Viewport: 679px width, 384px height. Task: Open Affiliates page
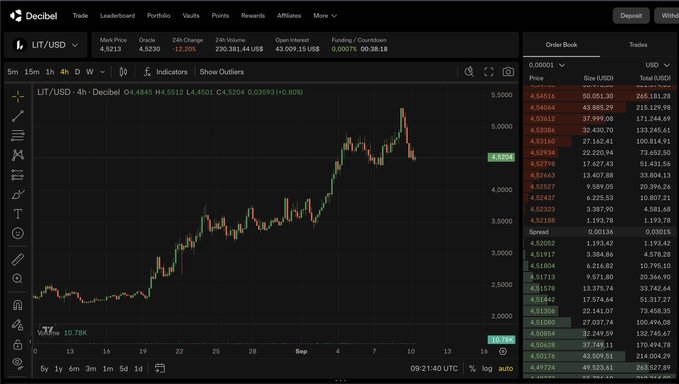pyautogui.click(x=289, y=16)
